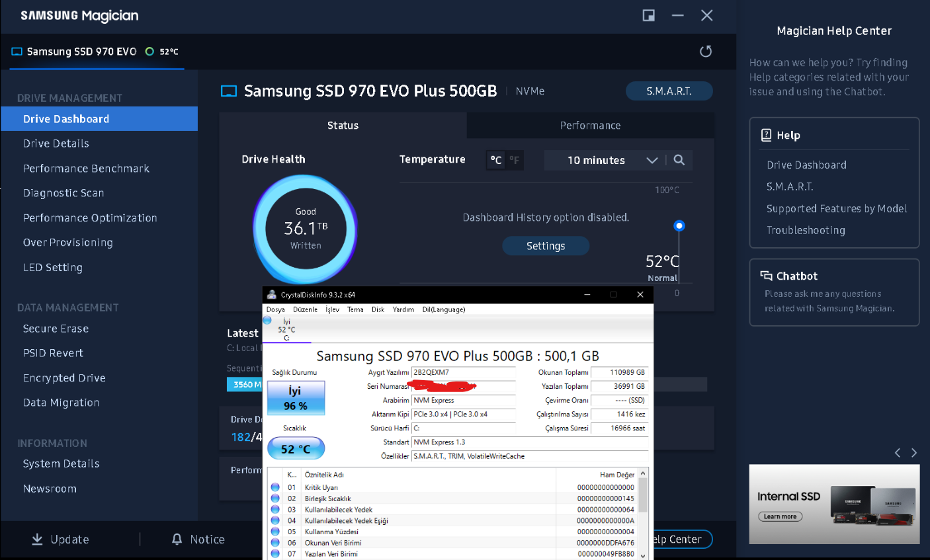Image resolution: width=930 pixels, height=560 pixels.
Task: Click the CrystalDiskInfo app icon in its title bar
Action: click(x=271, y=295)
